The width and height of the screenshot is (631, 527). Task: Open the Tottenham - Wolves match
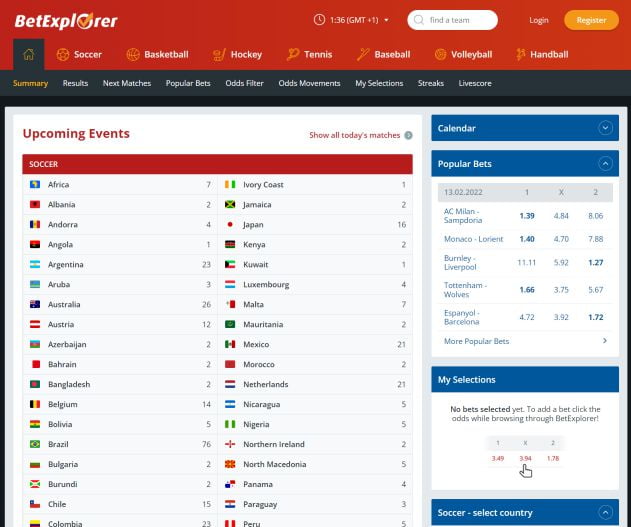[465, 290]
